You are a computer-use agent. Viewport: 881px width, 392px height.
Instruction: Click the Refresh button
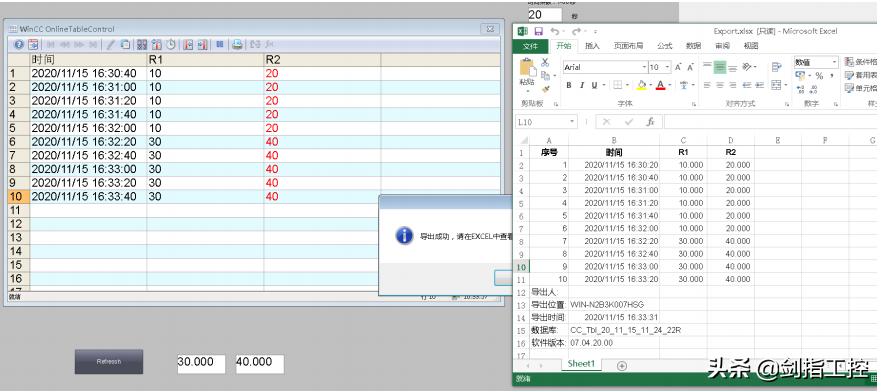pyautogui.click(x=109, y=362)
